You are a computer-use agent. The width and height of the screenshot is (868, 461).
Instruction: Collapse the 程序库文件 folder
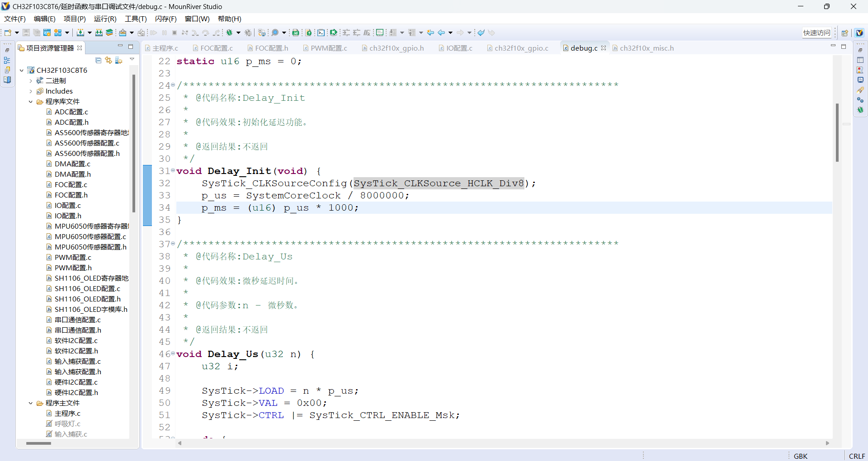point(31,102)
